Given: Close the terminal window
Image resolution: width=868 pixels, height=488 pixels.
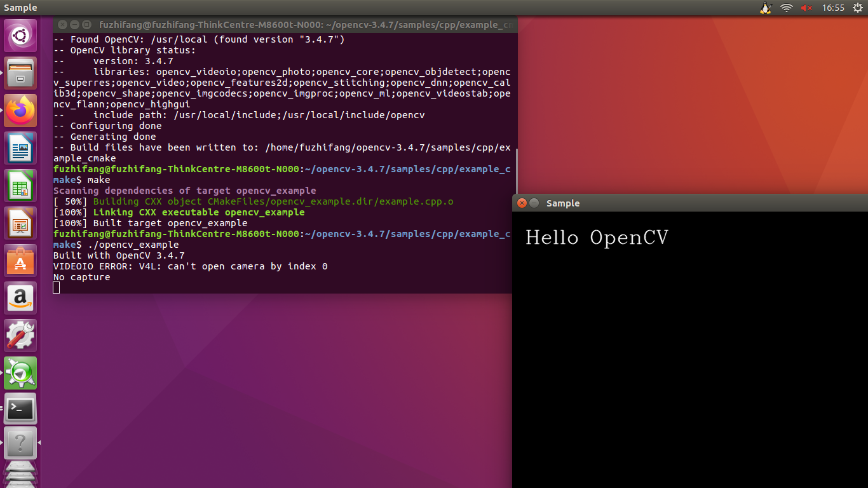Looking at the screenshot, I should [62, 25].
